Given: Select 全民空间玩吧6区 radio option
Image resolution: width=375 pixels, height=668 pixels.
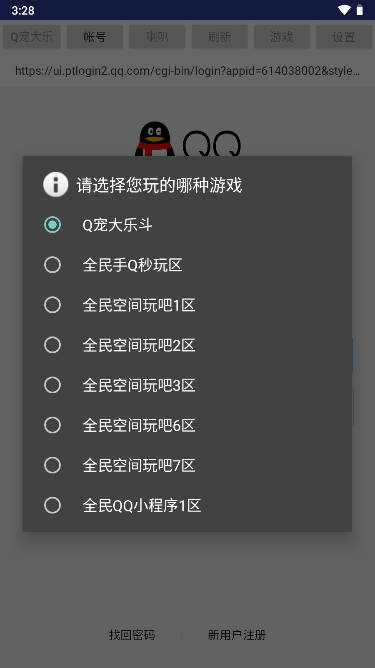Looking at the screenshot, I should click(187, 425).
